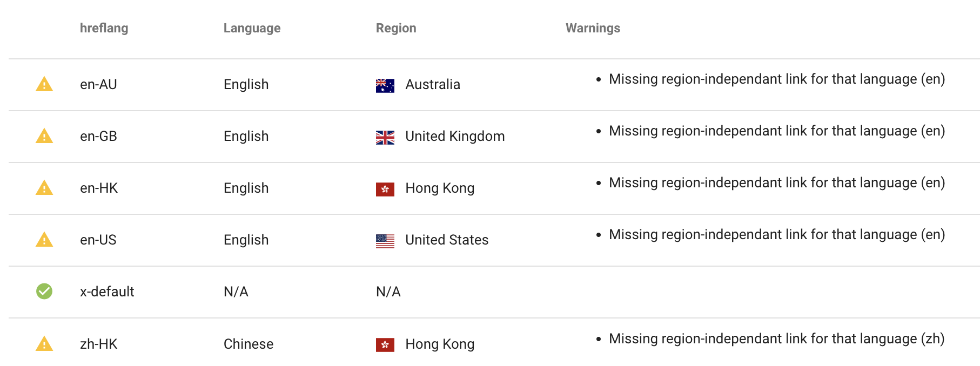Image resolution: width=980 pixels, height=366 pixels.
Task: Click the warning triangle beside zh-HK
Action: click(x=44, y=344)
